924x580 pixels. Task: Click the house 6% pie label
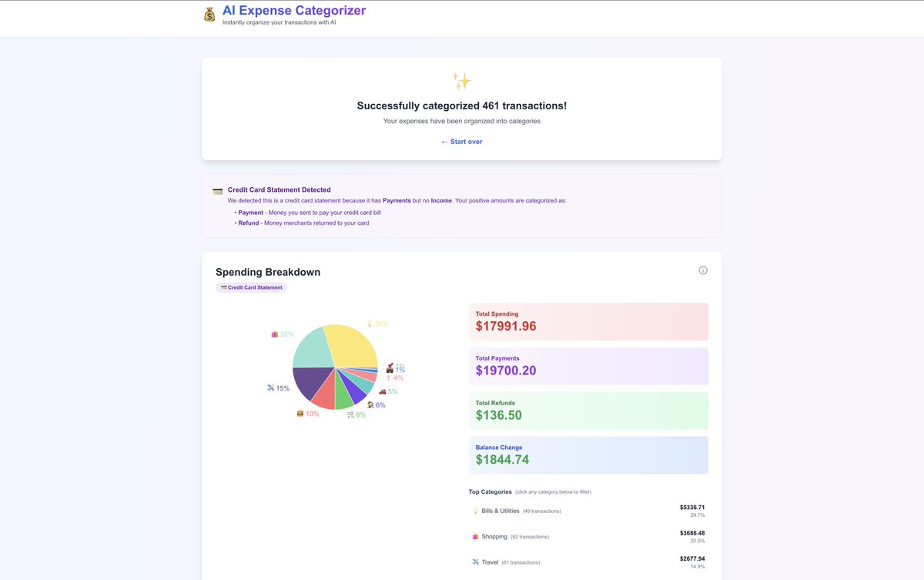(377, 405)
